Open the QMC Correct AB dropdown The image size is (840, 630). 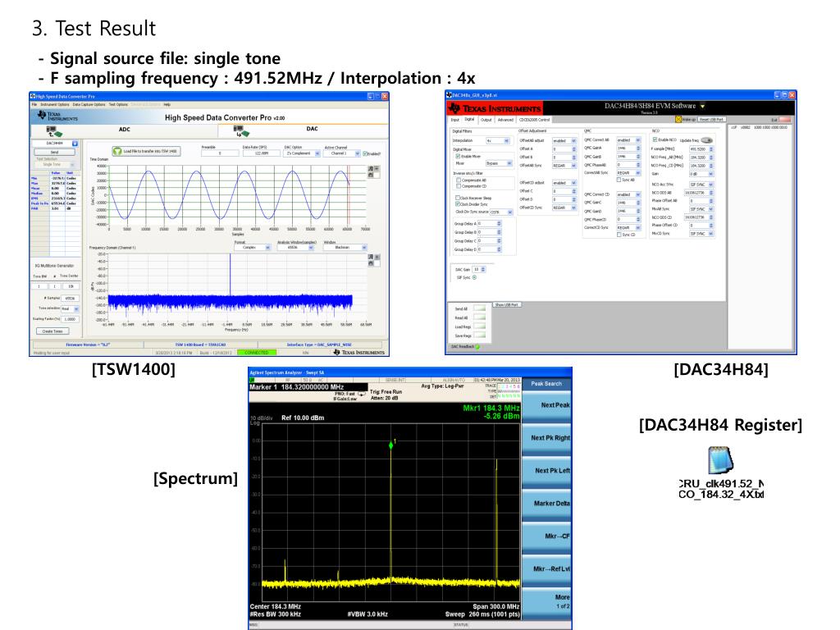(x=629, y=140)
